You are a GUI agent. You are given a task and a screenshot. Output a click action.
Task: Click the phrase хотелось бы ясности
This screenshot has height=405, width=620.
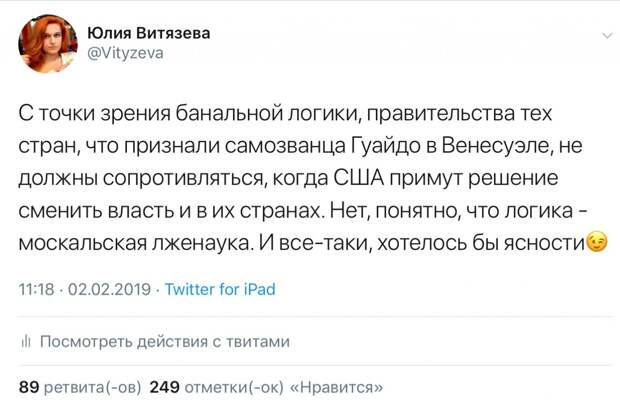[482, 243]
